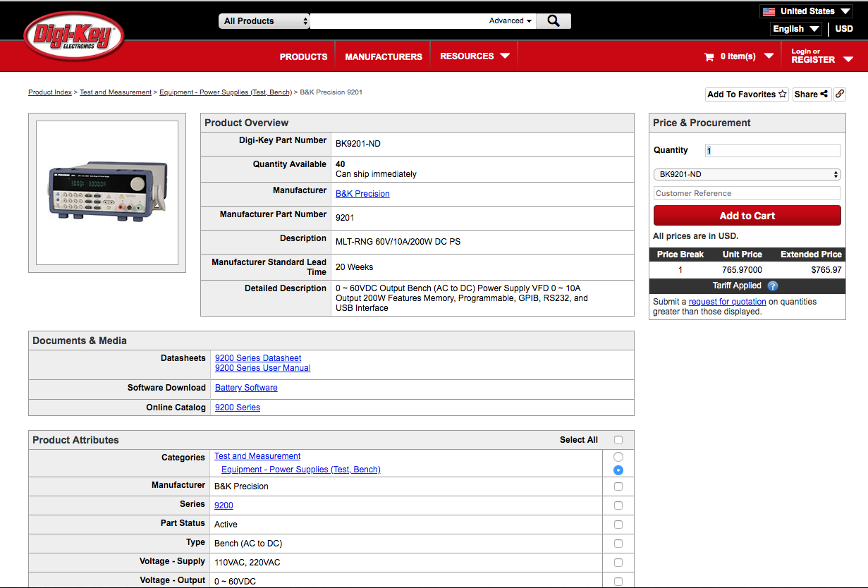The height and width of the screenshot is (588, 868).
Task: Open the B&K Precision manufacturer link
Action: tap(362, 194)
